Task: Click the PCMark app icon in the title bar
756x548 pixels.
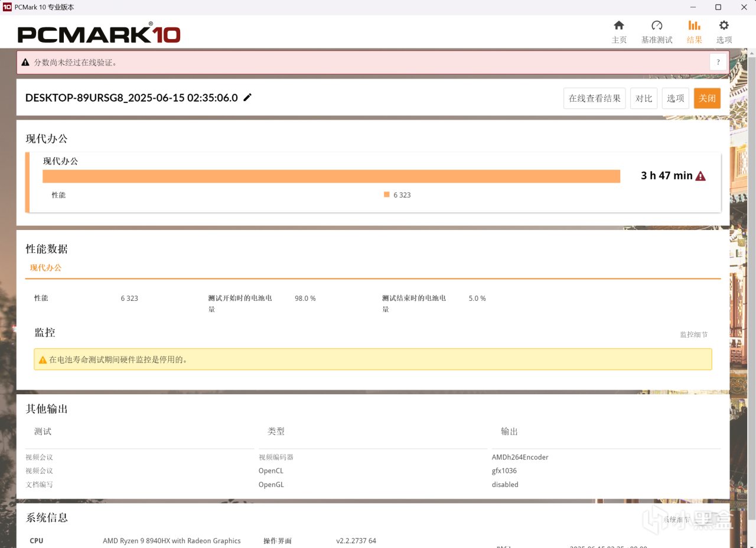Action: (7, 7)
